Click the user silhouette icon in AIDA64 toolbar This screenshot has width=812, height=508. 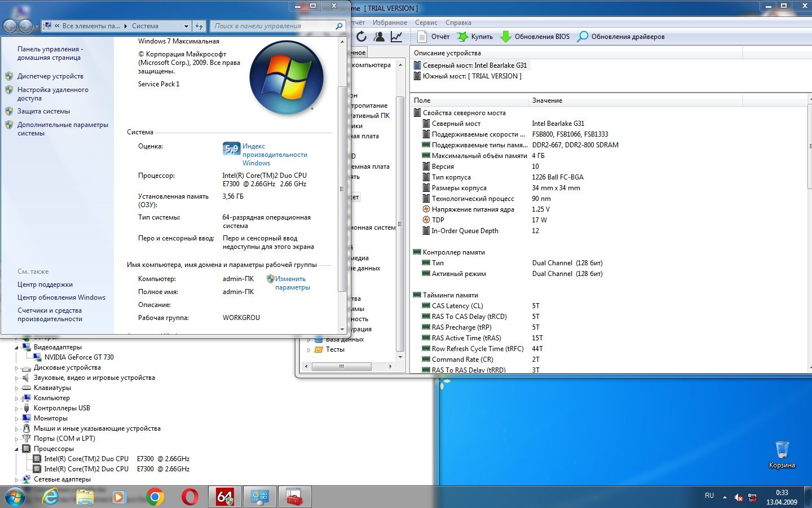[379, 37]
